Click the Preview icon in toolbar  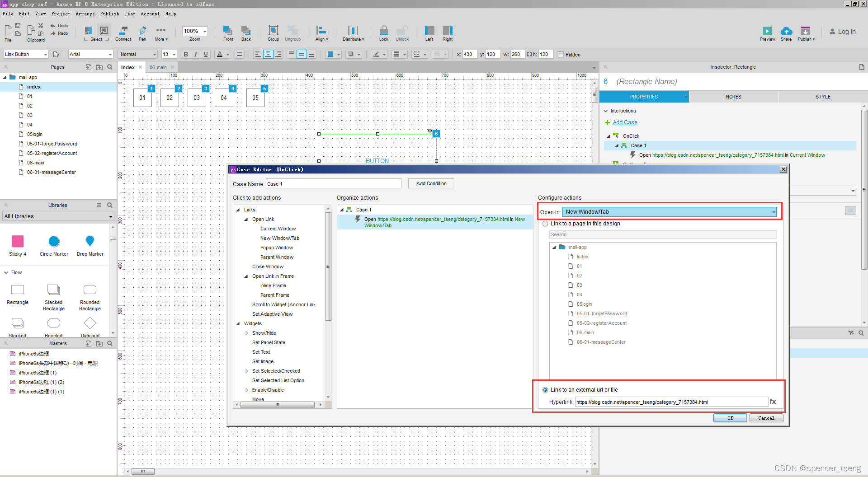pos(767,31)
